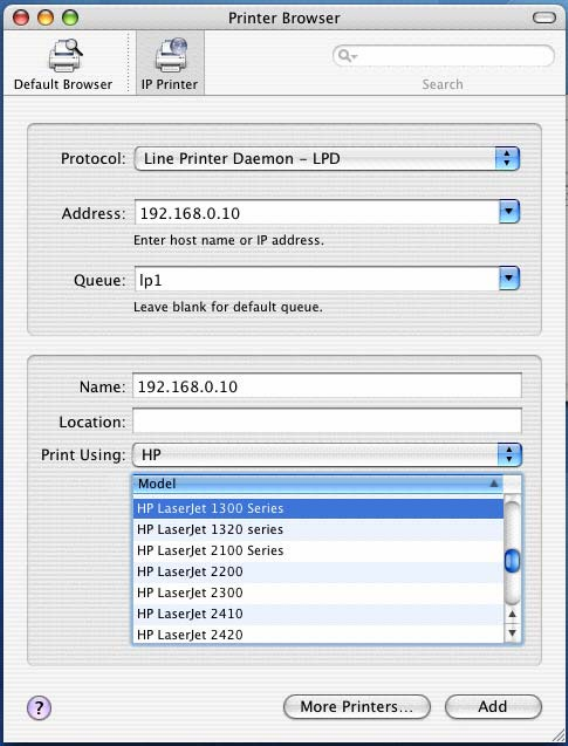Viewport: 568px width, 746px height.
Task: Click the purple help question mark icon
Action: click(x=39, y=707)
